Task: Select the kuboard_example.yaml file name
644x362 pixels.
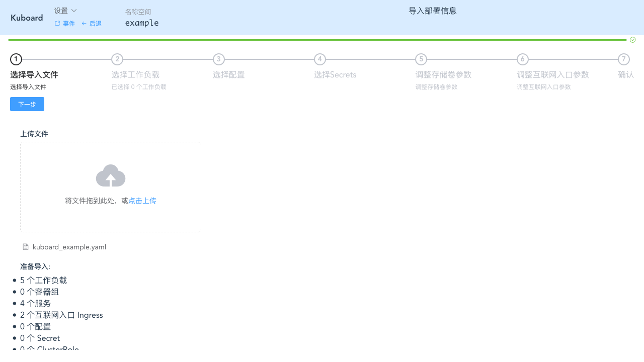Action: pyautogui.click(x=69, y=246)
